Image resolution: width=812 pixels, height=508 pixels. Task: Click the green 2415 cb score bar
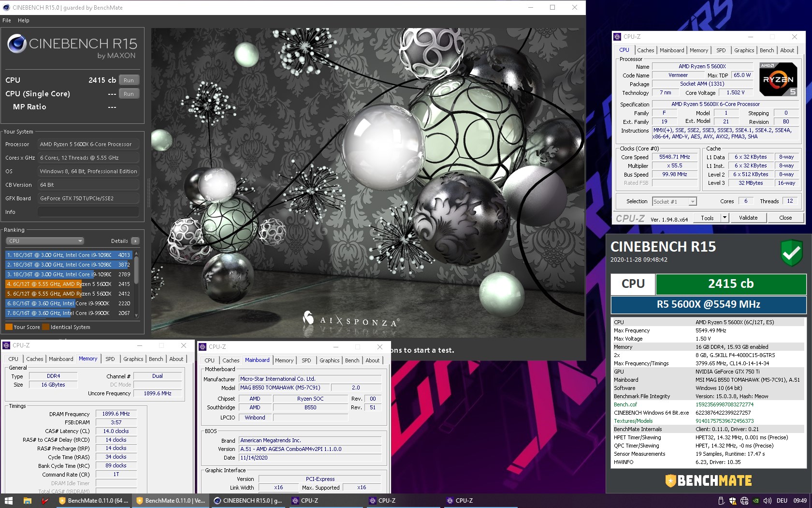pyautogui.click(x=731, y=284)
